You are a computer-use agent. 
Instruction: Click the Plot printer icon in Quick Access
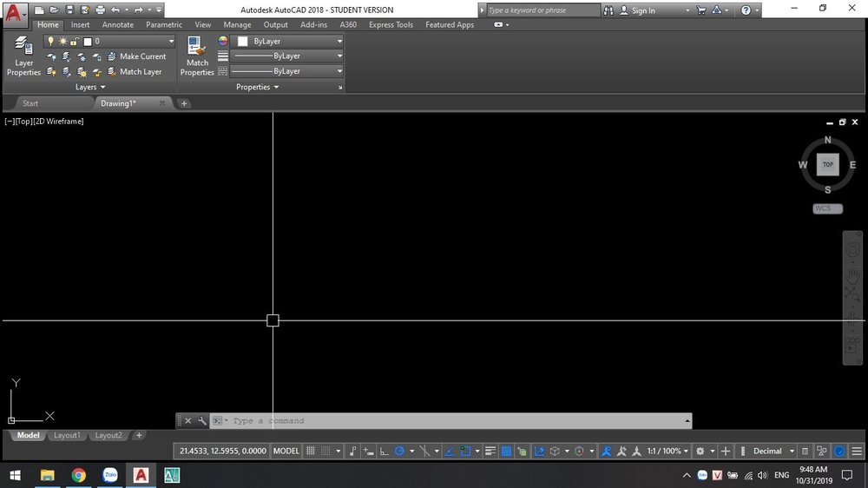(100, 10)
